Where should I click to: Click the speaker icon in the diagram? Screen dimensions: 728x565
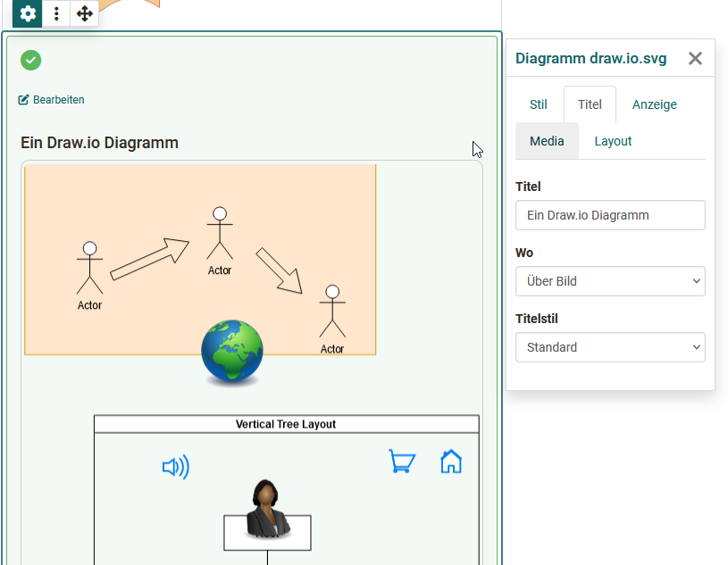tap(176, 466)
